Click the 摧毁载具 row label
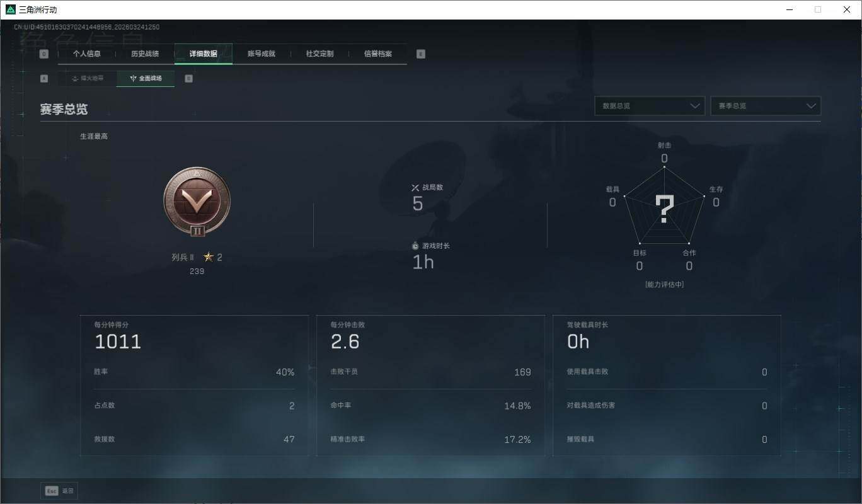The image size is (862, 504). click(581, 439)
